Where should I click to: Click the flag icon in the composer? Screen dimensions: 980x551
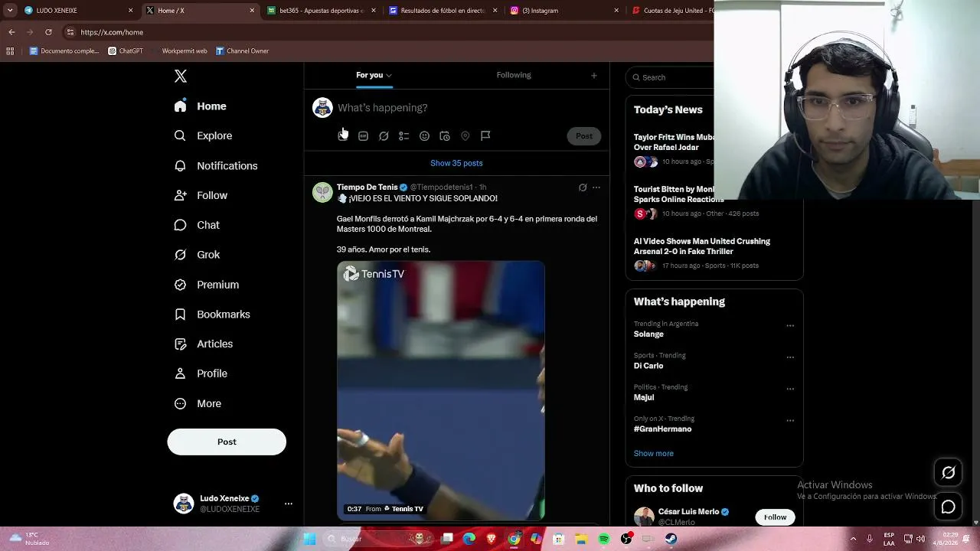[x=485, y=135]
